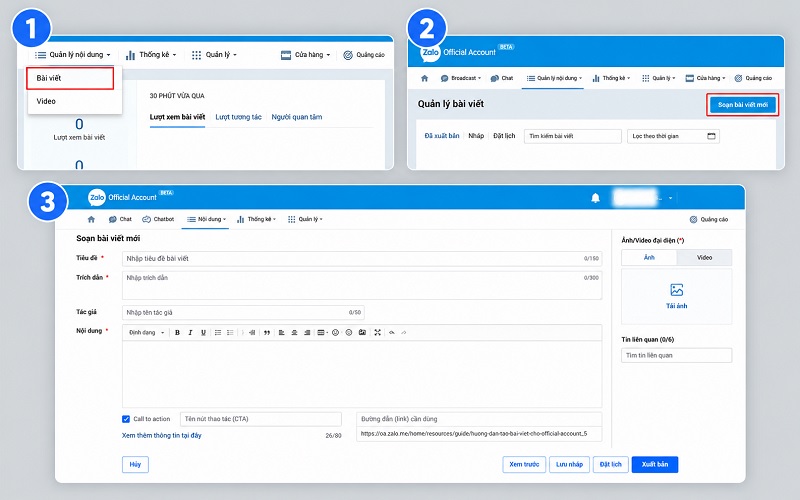This screenshot has width=800, height=500.
Task: Open notifications bell in panel 3 header
Action: 595,198
